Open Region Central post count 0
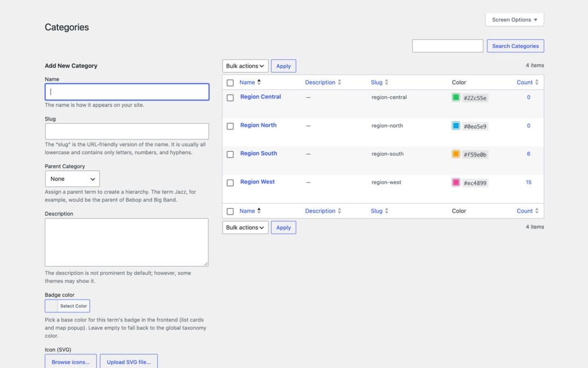 coord(529,97)
